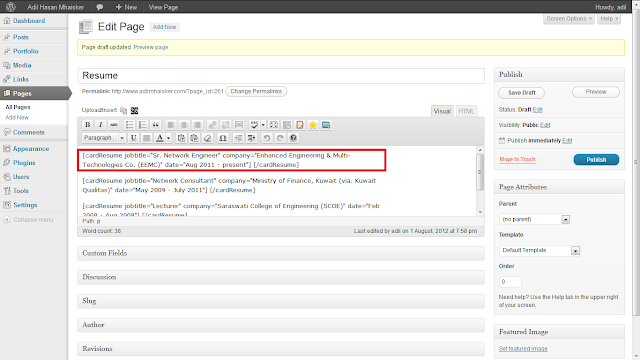
Task: Outdent the paragraph
Action: click(238, 138)
